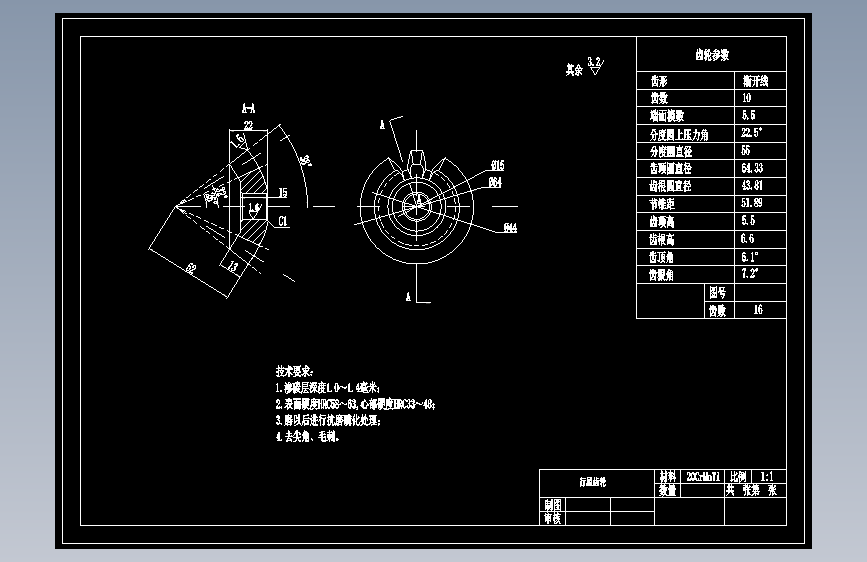Click the '齿根高' label
867x562 pixels.
click(x=662, y=239)
